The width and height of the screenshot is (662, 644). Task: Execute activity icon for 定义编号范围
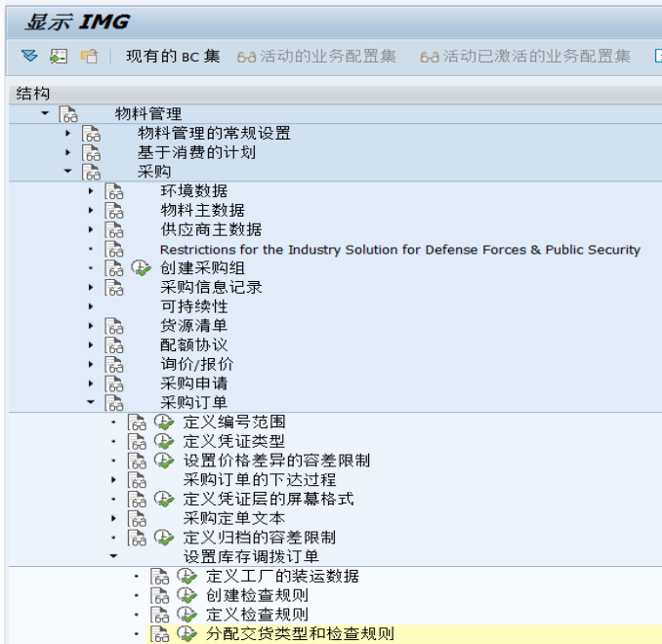[164, 423]
